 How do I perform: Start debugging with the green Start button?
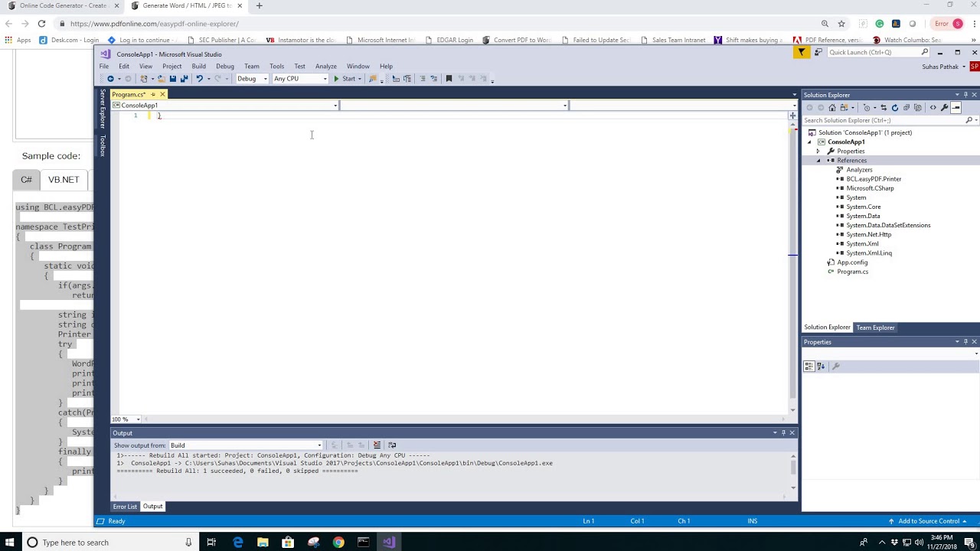345,78
